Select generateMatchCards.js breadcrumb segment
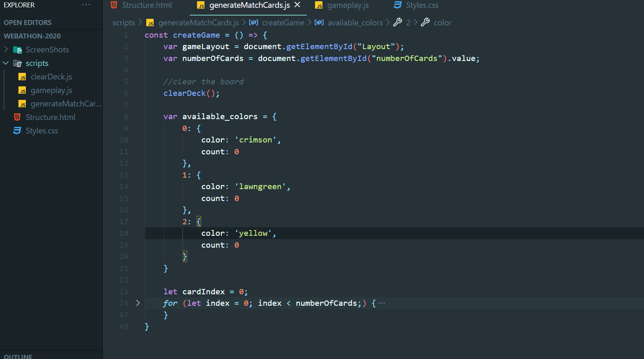This screenshot has height=359, width=644. tap(198, 23)
